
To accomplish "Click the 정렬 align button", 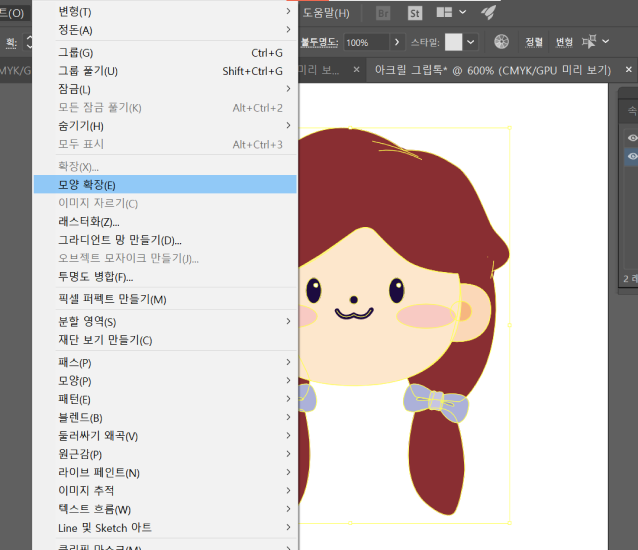I will (x=534, y=42).
